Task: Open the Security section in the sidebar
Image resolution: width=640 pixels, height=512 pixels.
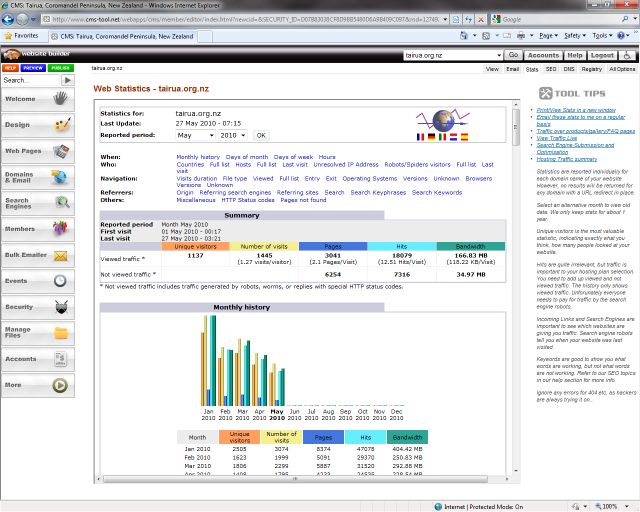Action: click(37, 307)
